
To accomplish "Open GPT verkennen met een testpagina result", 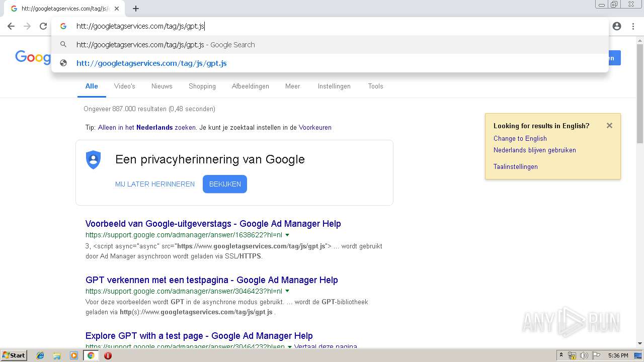I will tap(212, 280).
